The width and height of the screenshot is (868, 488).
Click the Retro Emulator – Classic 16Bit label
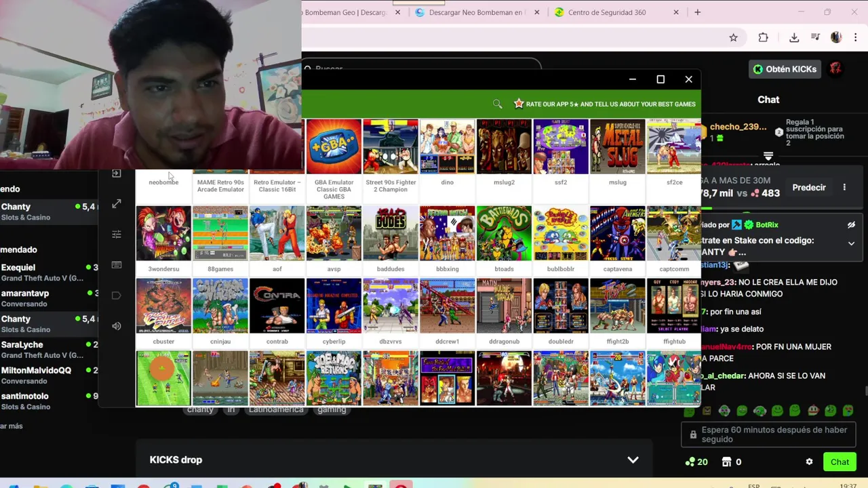[277, 186]
